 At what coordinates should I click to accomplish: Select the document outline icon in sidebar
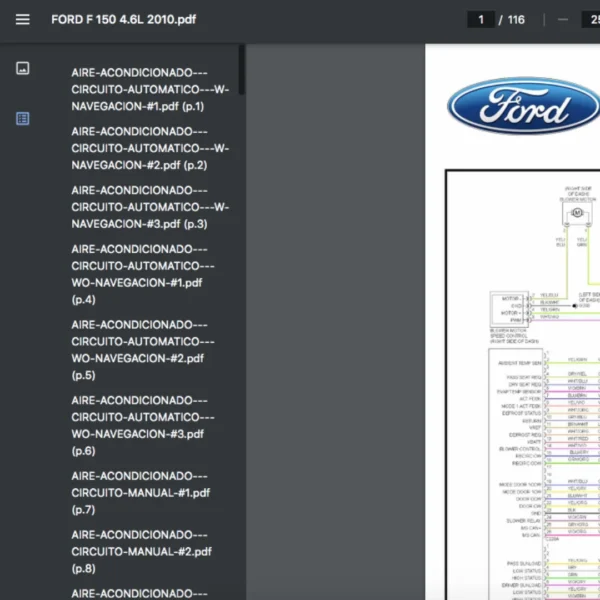click(x=23, y=118)
